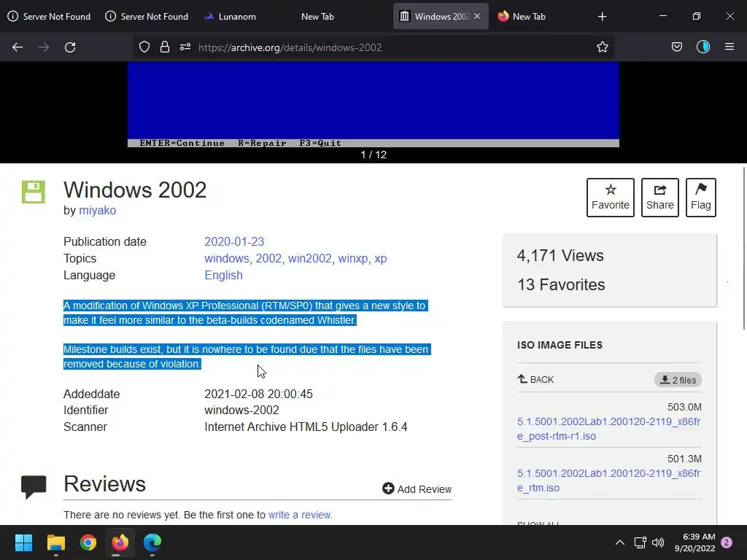Download the post-rtm-r1.iso file
The width and height of the screenshot is (747, 560).
click(608, 429)
